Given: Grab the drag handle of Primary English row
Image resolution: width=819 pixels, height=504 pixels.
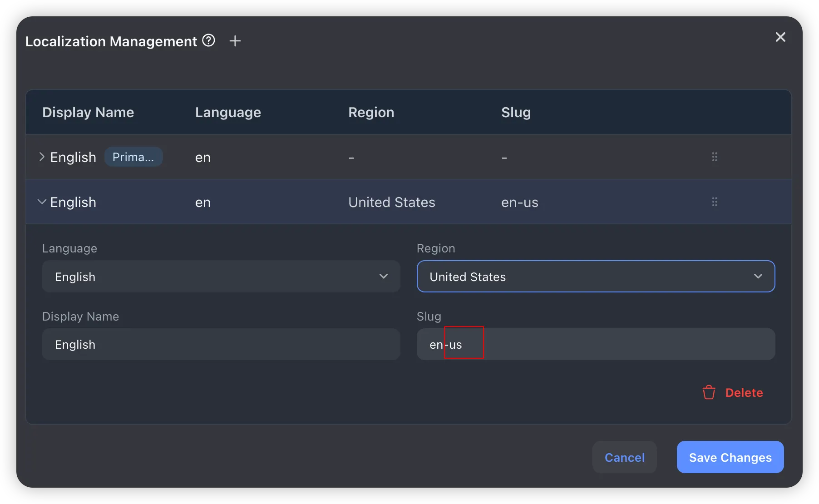Looking at the screenshot, I should pyautogui.click(x=714, y=157).
